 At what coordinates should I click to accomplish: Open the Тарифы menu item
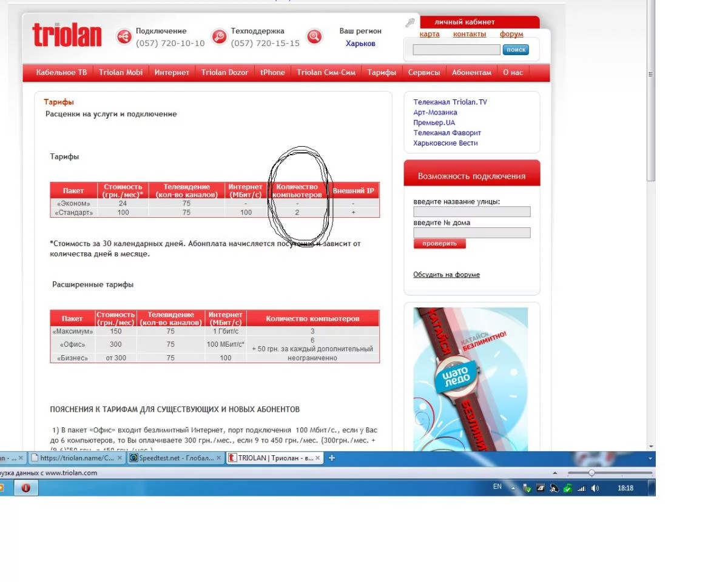click(x=382, y=72)
